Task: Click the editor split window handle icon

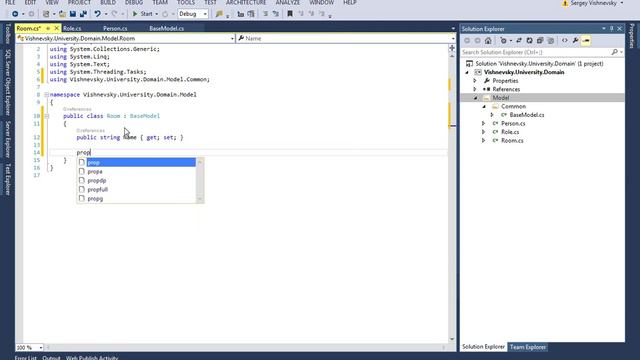Action: point(452,48)
